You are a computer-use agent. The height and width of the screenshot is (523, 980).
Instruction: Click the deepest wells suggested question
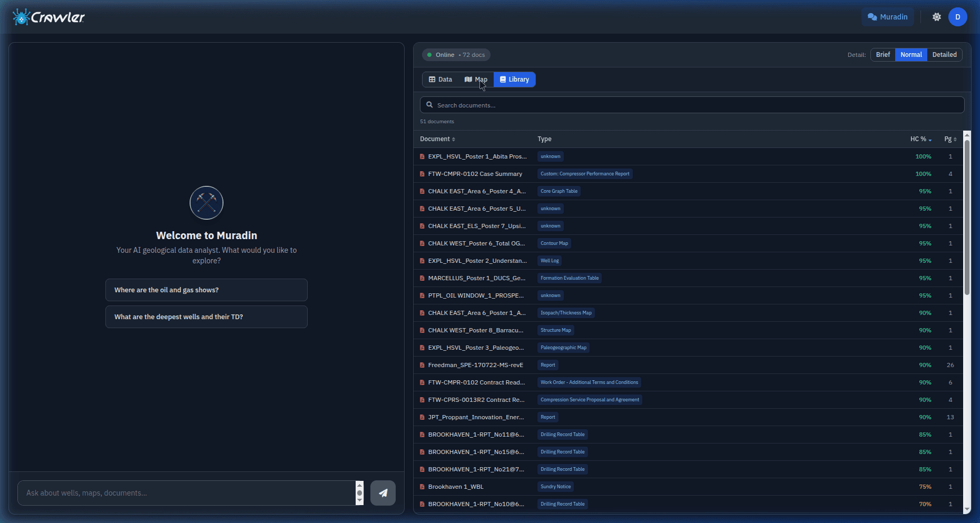coord(206,317)
